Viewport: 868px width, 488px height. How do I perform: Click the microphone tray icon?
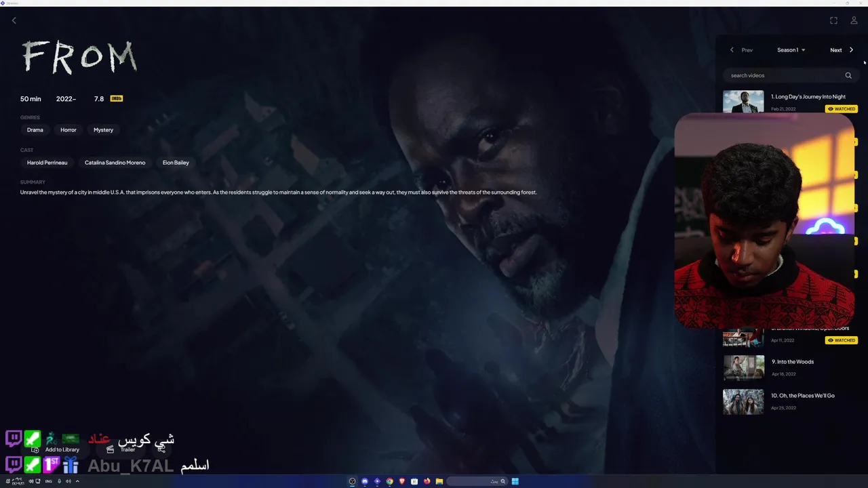[x=60, y=481]
